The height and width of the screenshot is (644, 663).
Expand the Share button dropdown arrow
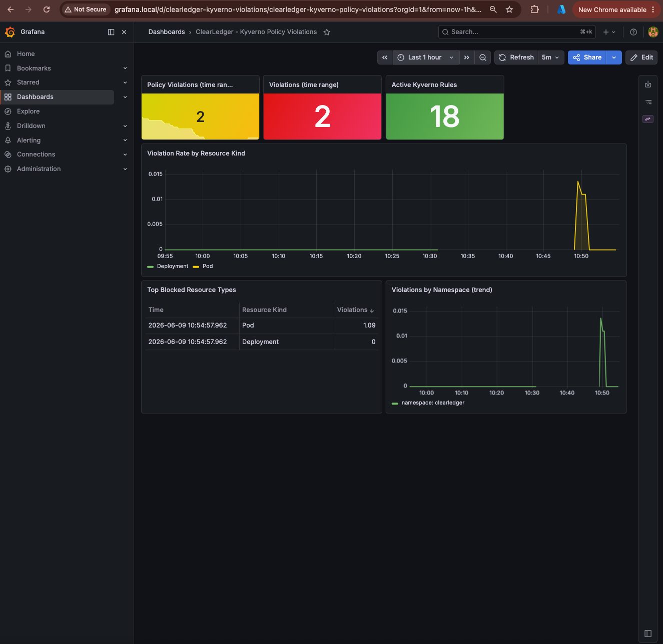(614, 57)
